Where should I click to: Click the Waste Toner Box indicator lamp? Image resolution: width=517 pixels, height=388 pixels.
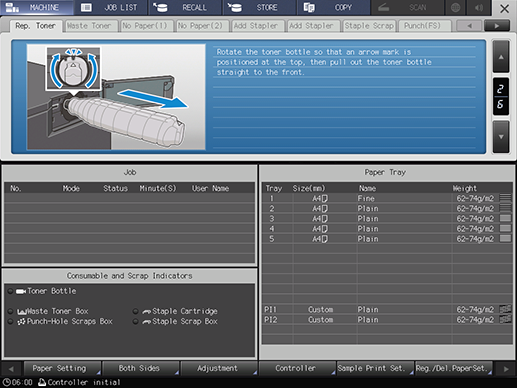point(10,311)
